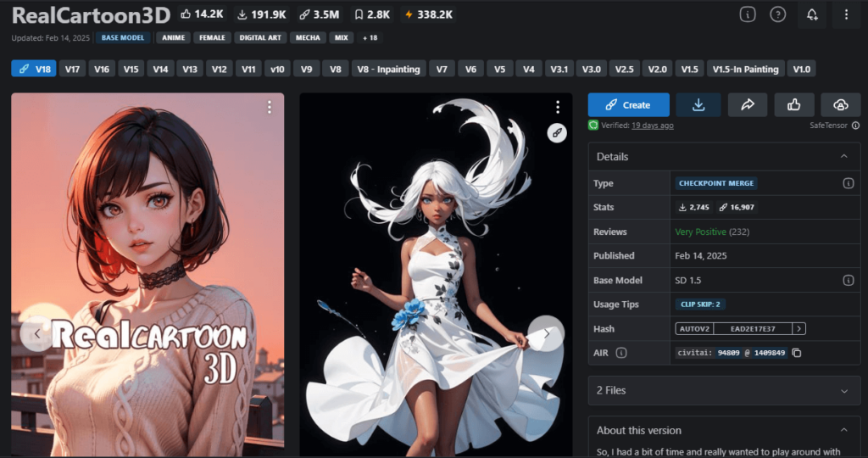868x458 pixels.
Task: Click the cloud upload button
Action: point(840,104)
